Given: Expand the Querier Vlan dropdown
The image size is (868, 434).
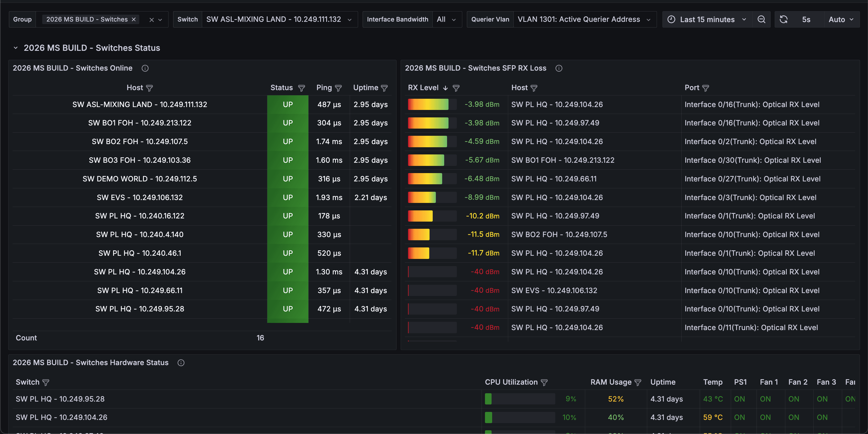Looking at the screenshot, I should [x=585, y=20].
